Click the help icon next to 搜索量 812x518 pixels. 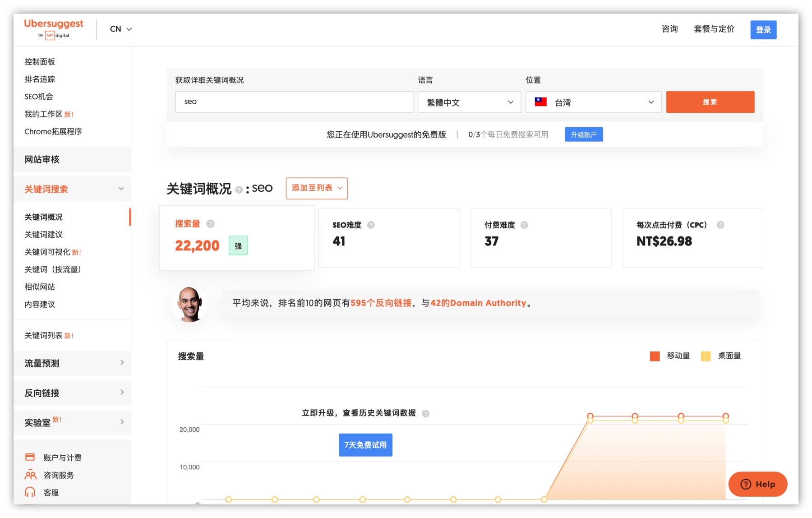210,224
